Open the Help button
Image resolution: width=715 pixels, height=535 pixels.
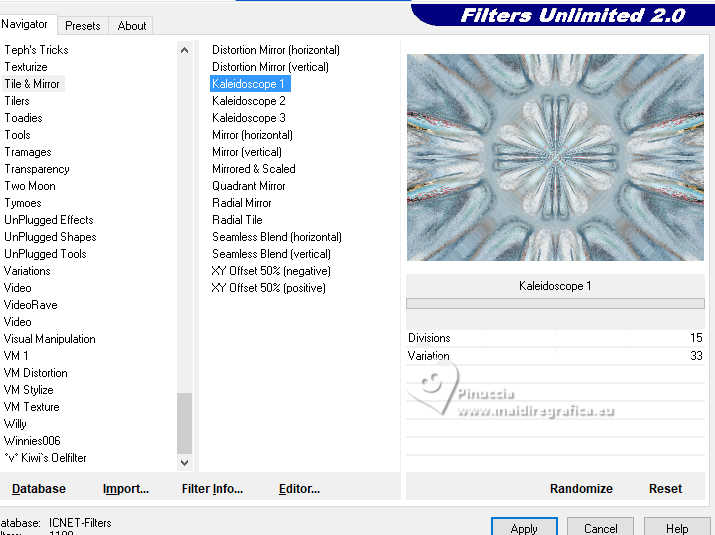[677, 528]
